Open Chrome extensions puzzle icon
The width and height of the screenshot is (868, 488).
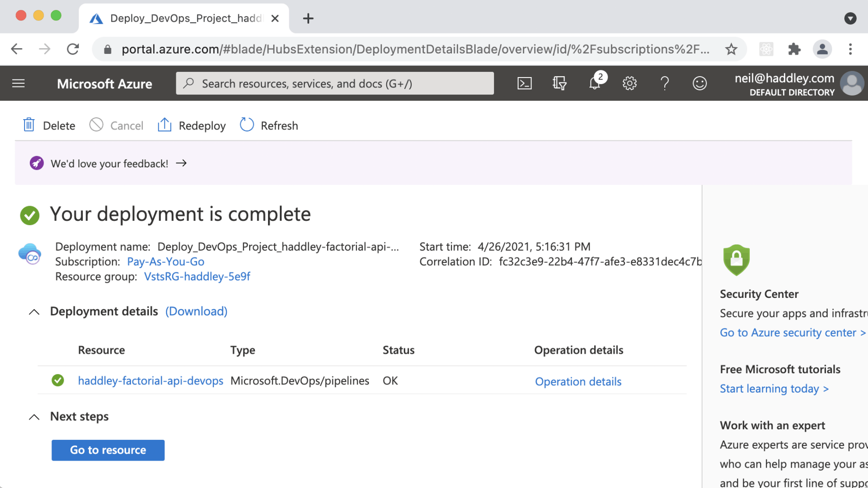tap(794, 49)
